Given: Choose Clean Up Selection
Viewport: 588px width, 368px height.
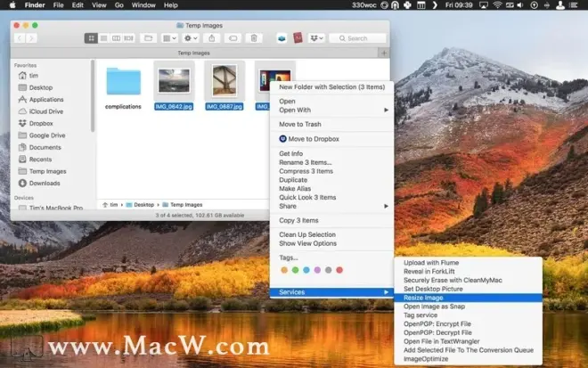Looking at the screenshot, I should [331, 234].
